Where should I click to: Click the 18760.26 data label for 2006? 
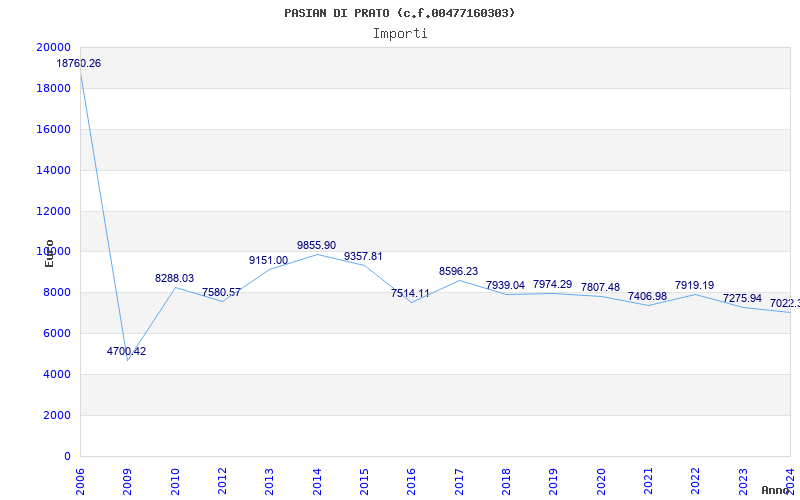click(79, 63)
